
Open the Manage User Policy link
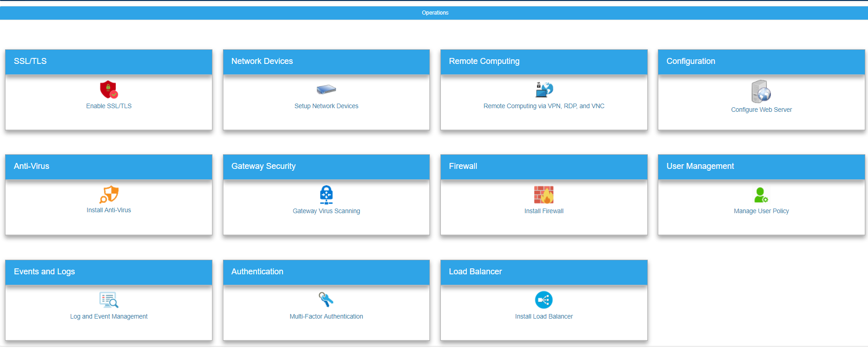coord(761,211)
